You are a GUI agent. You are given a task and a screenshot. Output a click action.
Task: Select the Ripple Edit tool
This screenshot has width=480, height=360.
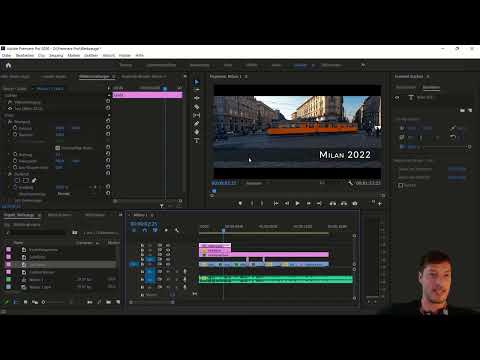(x=196, y=98)
